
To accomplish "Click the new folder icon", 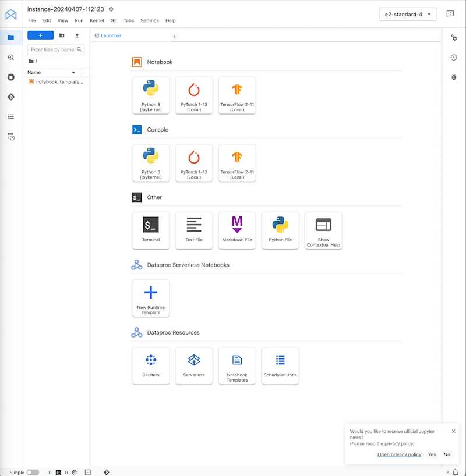I will coord(62,35).
